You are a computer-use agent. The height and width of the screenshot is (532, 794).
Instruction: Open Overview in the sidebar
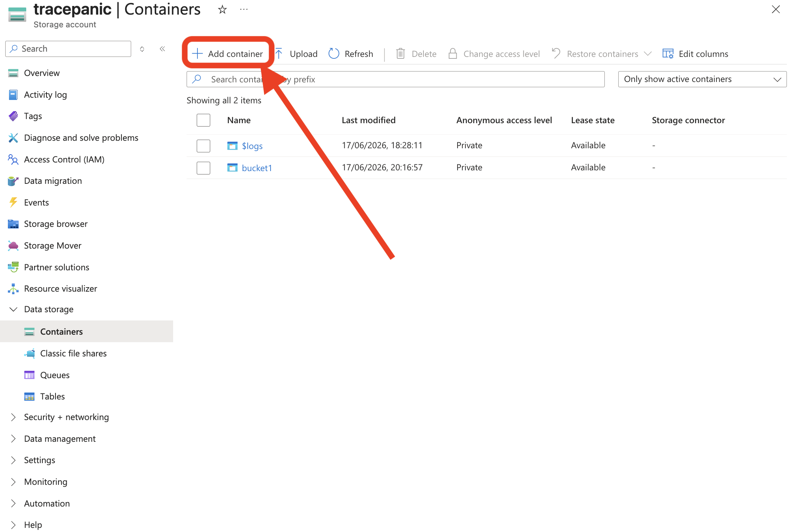pyautogui.click(x=42, y=73)
